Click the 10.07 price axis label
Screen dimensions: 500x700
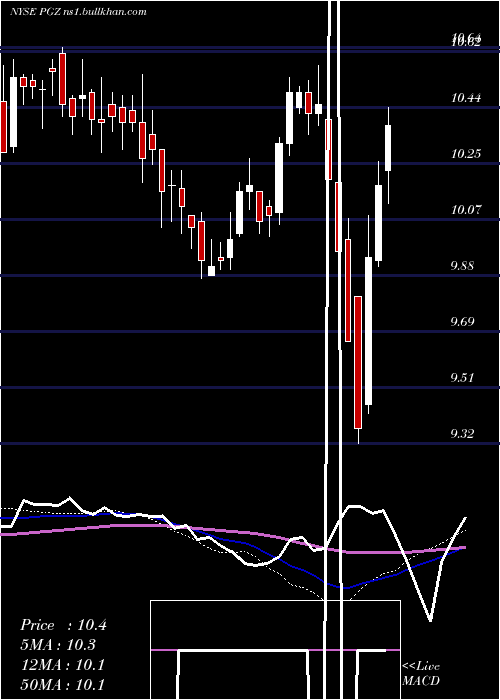point(466,210)
